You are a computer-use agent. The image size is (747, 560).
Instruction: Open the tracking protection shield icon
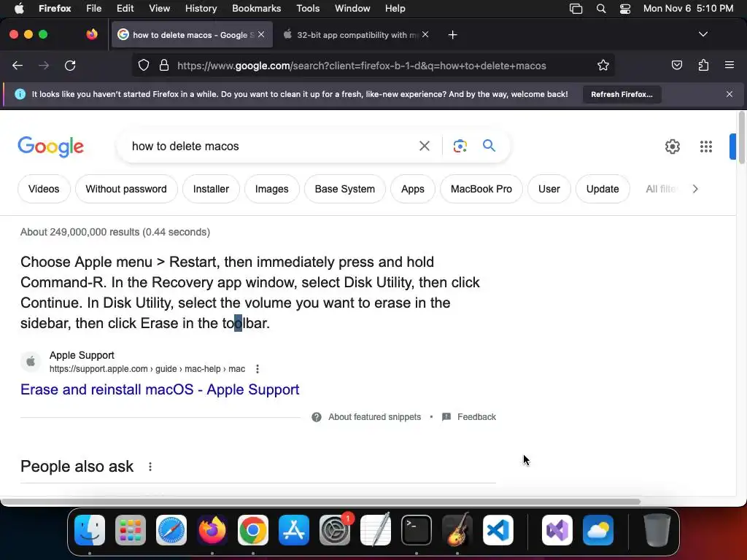(x=144, y=66)
